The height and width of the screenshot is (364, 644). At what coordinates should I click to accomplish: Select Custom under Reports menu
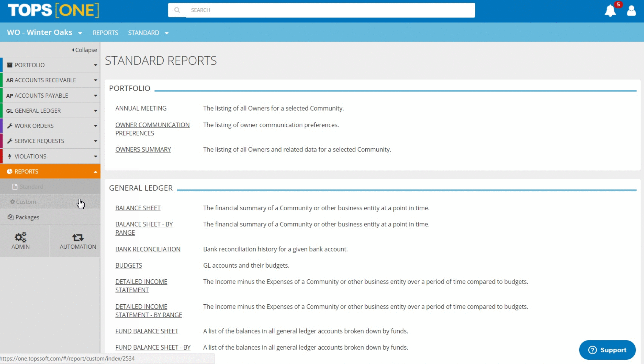pyautogui.click(x=26, y=202)
